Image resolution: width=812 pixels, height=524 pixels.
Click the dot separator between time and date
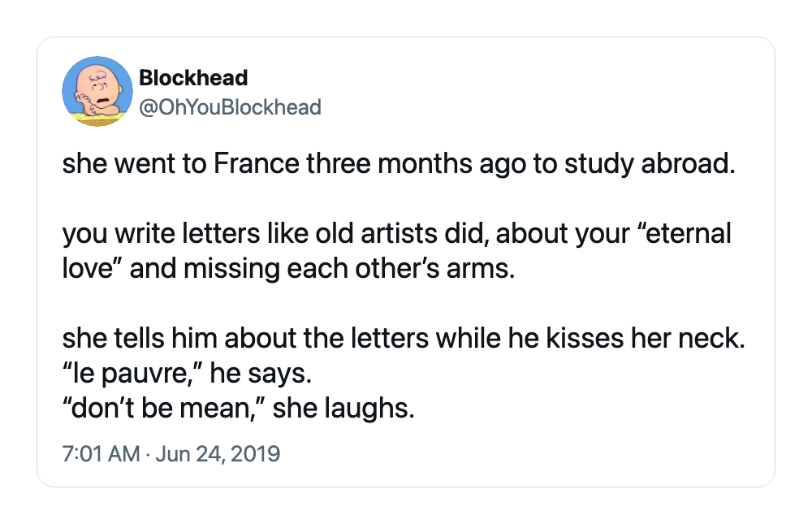(x=148, y=455)
